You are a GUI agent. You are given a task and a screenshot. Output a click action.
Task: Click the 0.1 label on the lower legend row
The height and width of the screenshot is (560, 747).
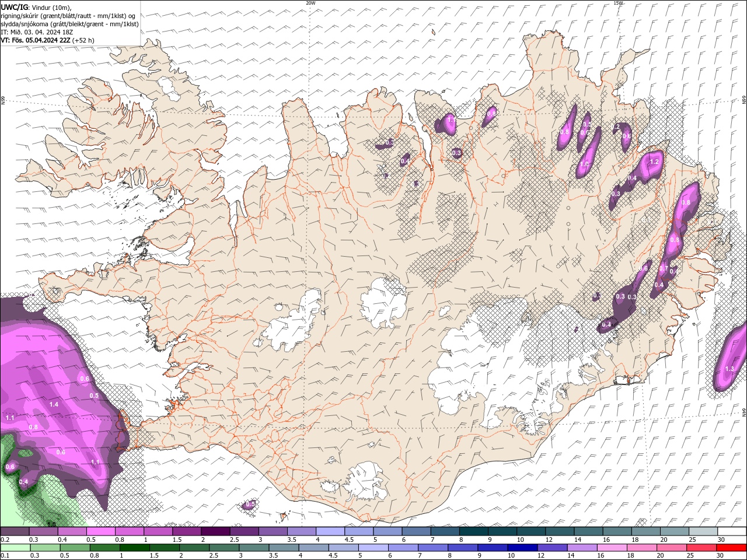click(5, 555)
